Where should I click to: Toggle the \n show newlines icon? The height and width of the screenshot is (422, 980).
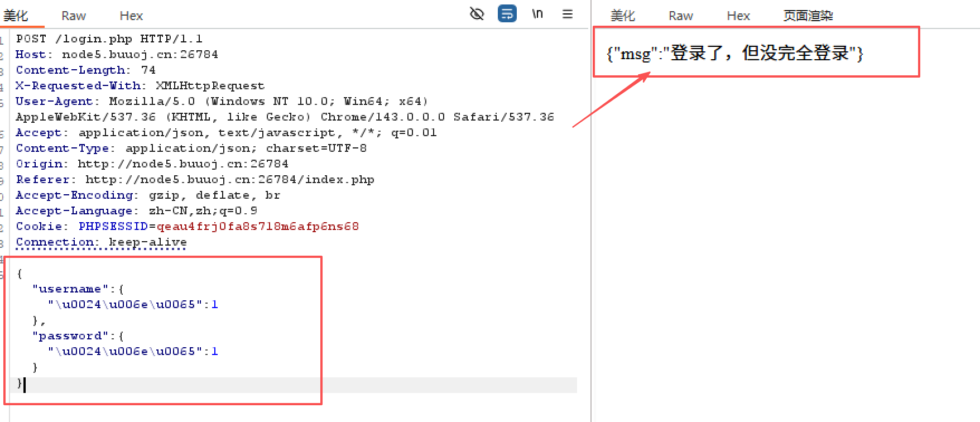(537, 14)
